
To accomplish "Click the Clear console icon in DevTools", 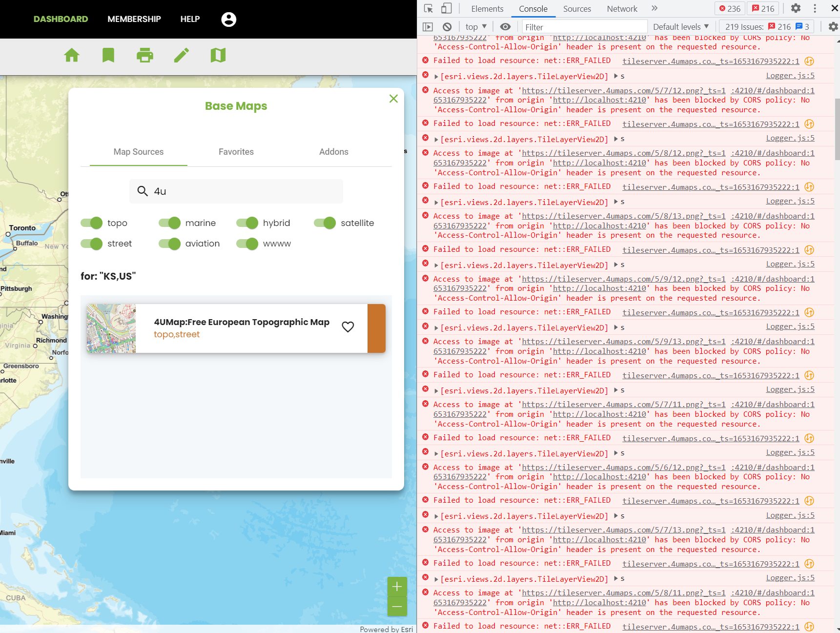I will (x=447, y=27).
